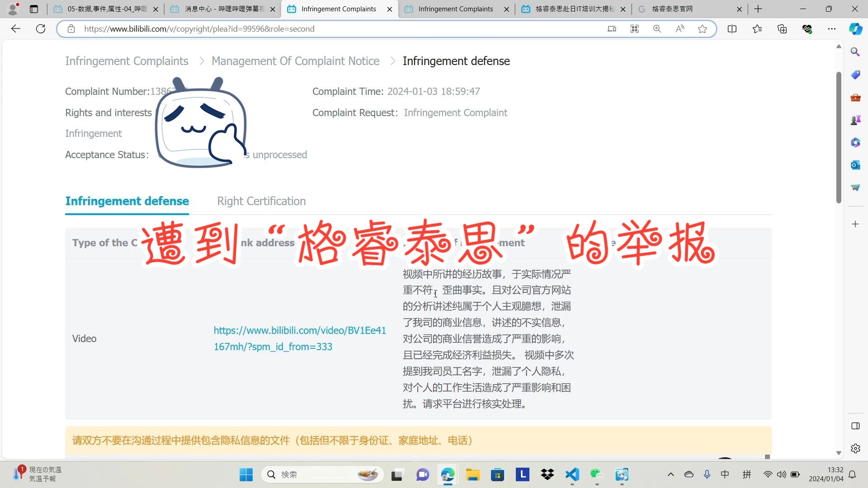868x488 pixels.
Task: Click the Infringement Complaints breadcrumb link
Action: [127, 60]
